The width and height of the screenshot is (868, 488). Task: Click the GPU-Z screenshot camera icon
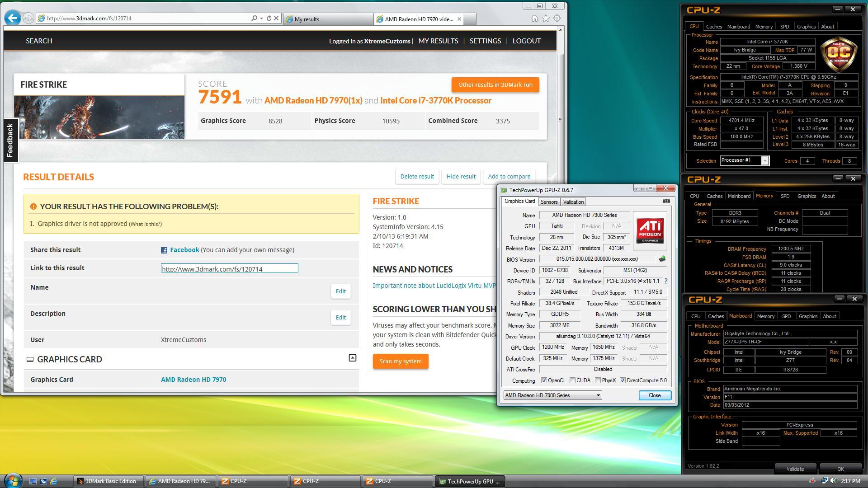[666, 201]
